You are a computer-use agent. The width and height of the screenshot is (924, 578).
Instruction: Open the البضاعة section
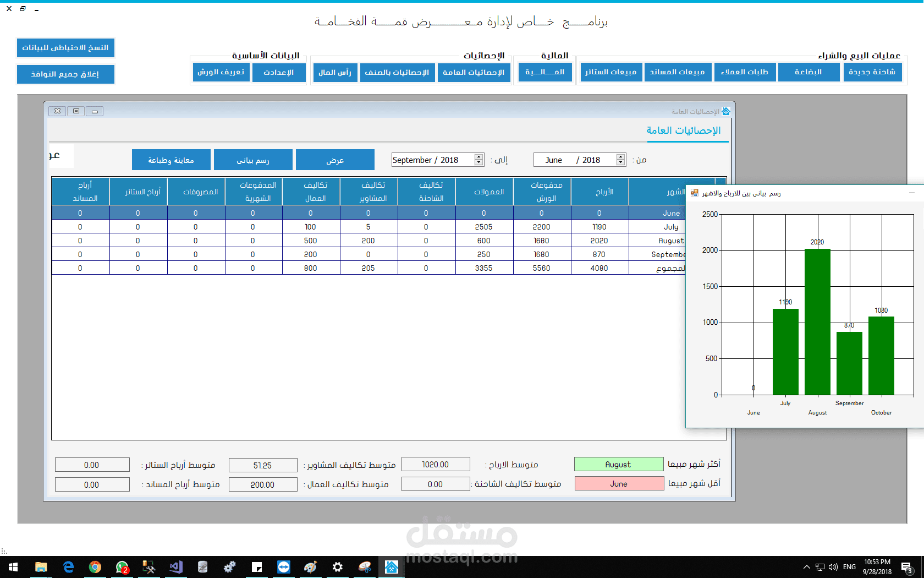(809, 72)
